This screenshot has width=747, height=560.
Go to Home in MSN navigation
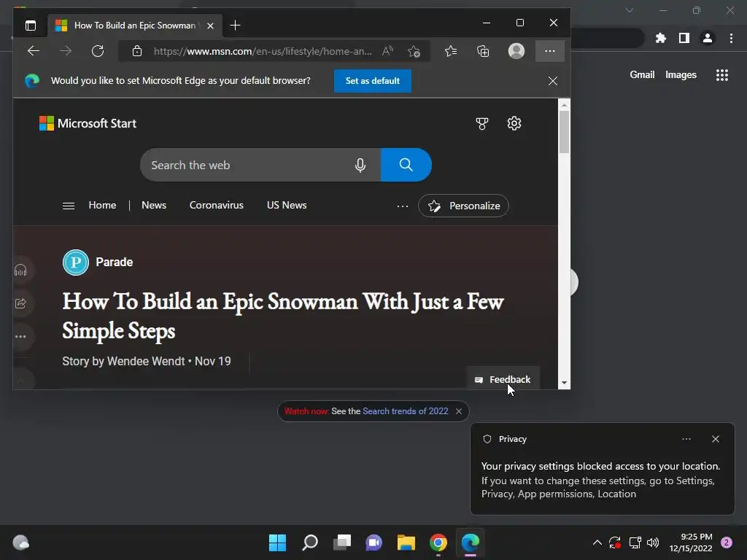pyautogui.click(x=102, y=205)
